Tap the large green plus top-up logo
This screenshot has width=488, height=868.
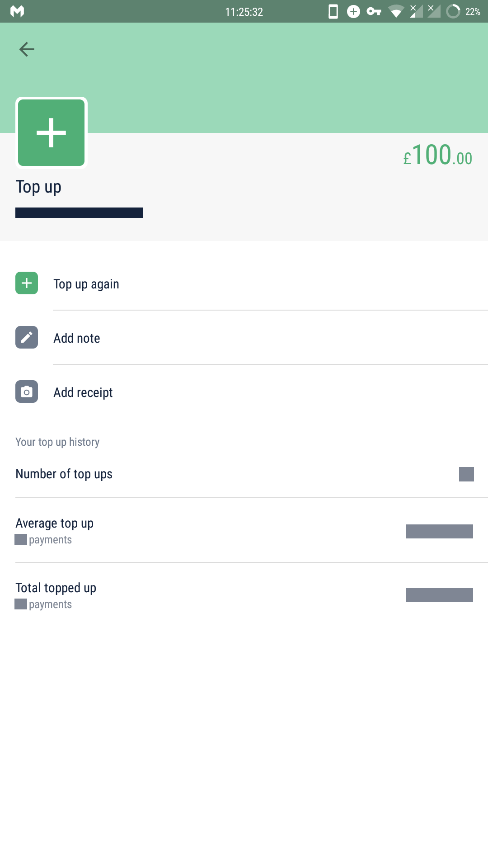click(52, 132)
